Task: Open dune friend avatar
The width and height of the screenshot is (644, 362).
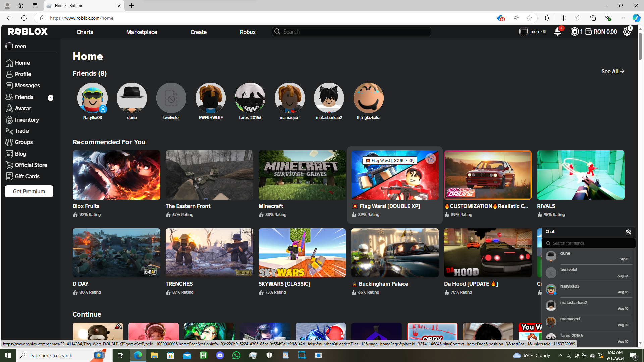Action: pos(132,98)
